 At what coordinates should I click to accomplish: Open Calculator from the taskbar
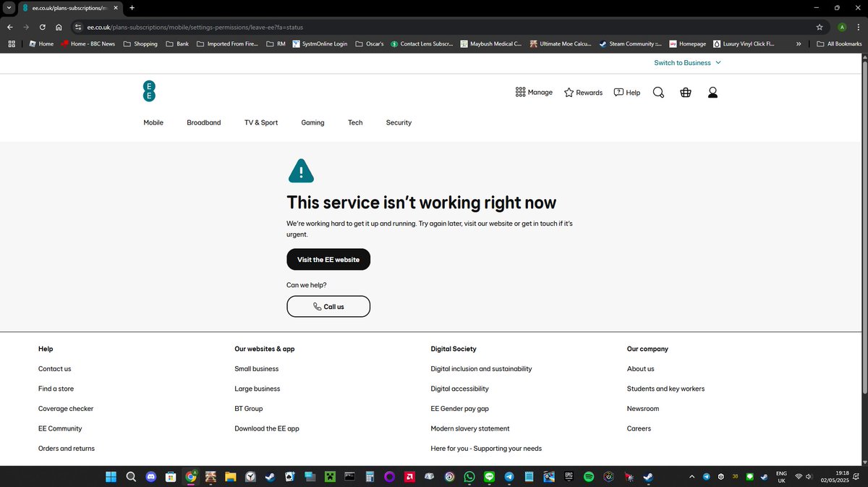pos(370,477)
